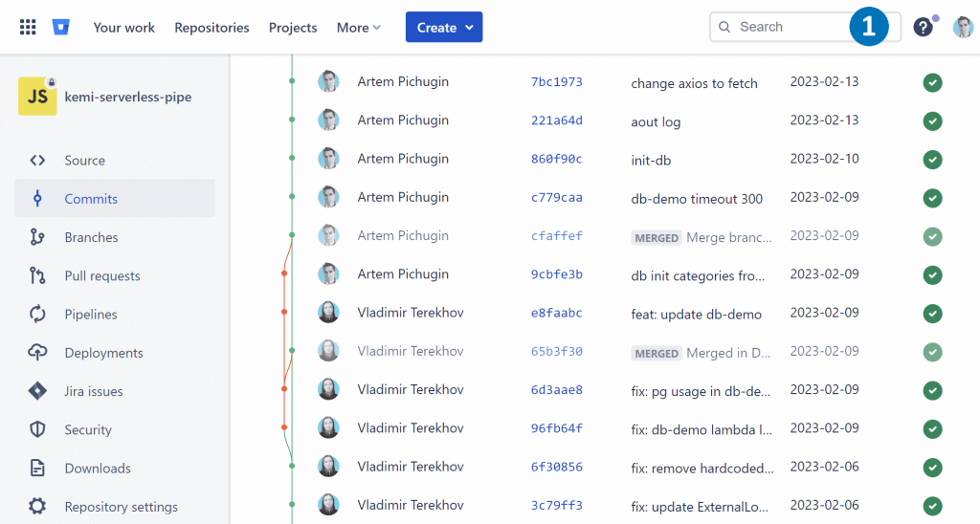Click the Bitbucket logo icon
This screenshot has height=524, width=980.
pos(61,27)
